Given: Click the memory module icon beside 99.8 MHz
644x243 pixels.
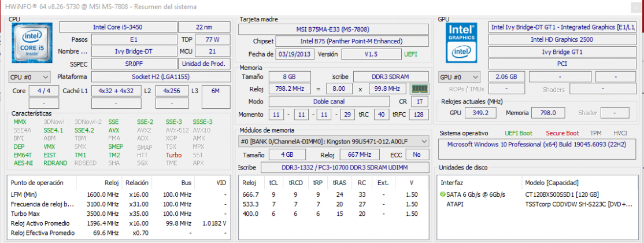Looking at the screenshot, I should pyautogui.click(x=420, y=89).
